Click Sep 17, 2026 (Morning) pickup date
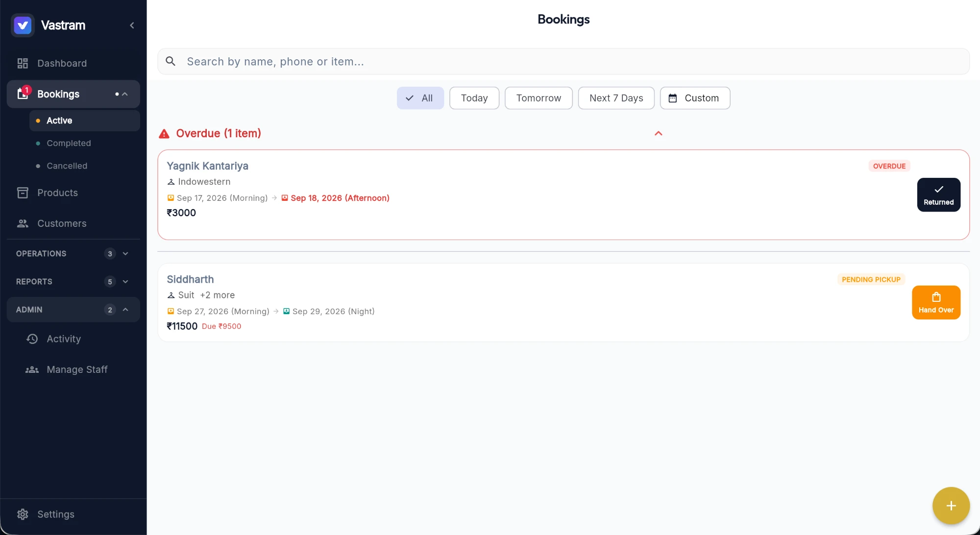 click(x=222, y=198)
